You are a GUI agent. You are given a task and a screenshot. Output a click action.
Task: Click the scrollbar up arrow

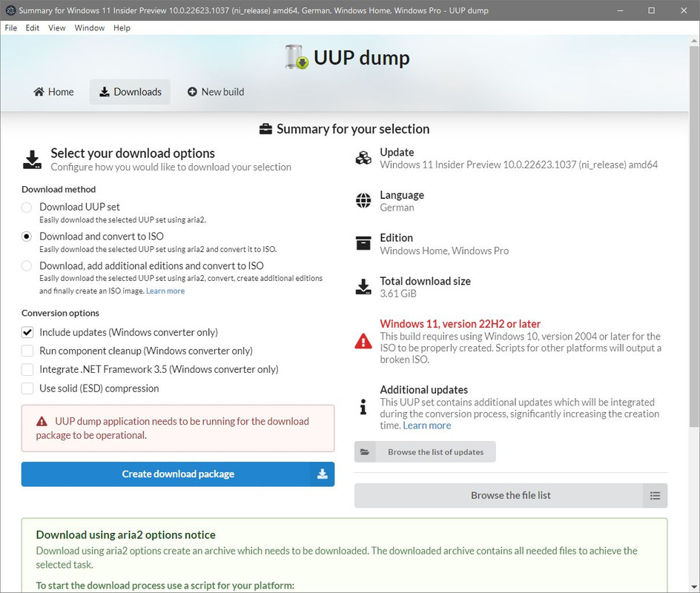pyautogui.click(x=694, y=41)
